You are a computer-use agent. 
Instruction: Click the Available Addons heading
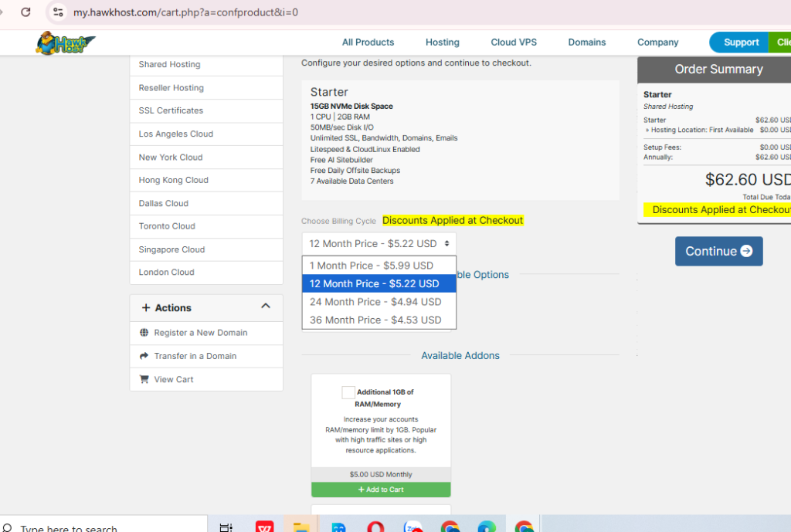tap(460, 355)
